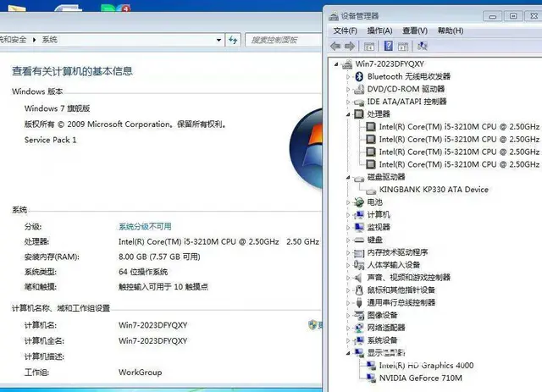This screenshot has width=542, height=392.
Task: Select the IDE ATA/ATAPI controller icon
Action: point(359,102)
